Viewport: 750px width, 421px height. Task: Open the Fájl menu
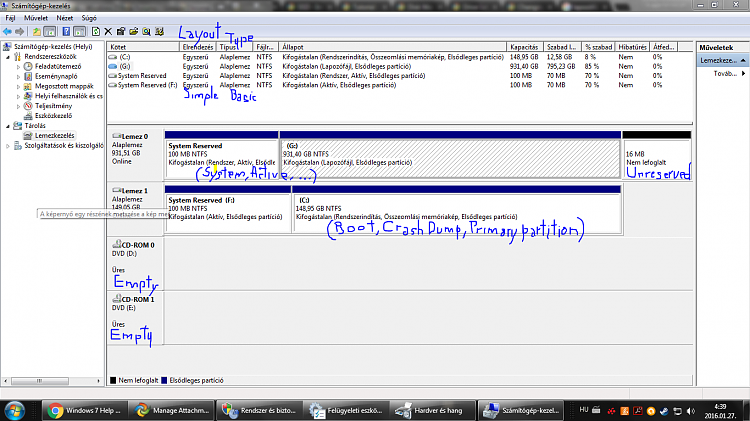click(11, 18)
